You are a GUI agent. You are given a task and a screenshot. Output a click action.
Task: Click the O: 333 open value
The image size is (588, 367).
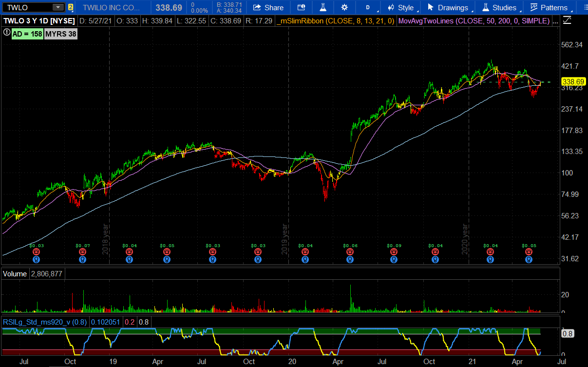coord(128,21)
